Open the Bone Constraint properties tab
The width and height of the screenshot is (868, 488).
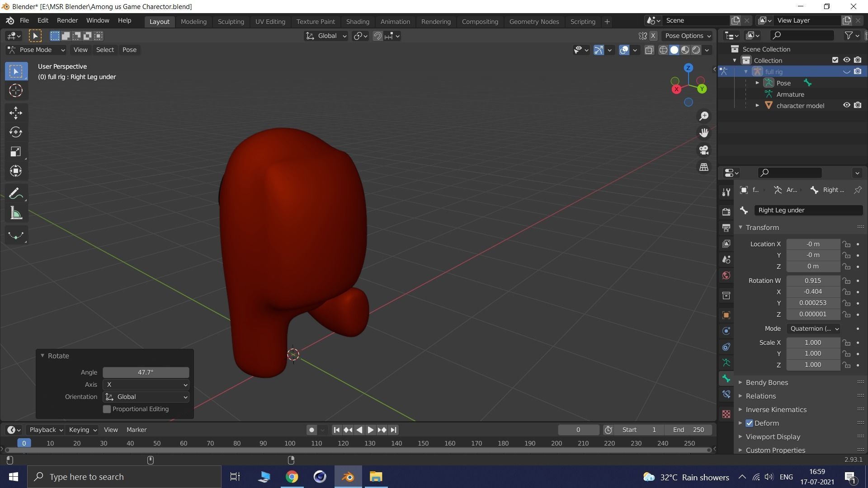click(726, 394)
